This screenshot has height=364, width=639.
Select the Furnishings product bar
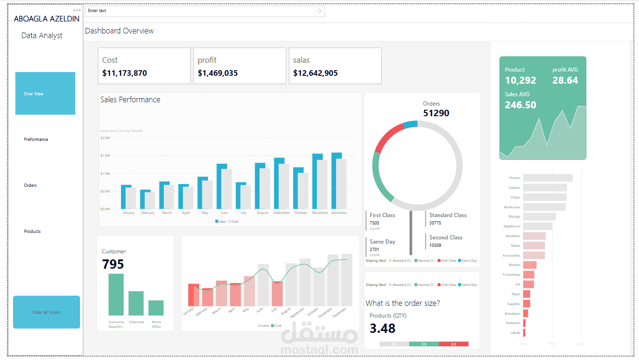[529, 275]
